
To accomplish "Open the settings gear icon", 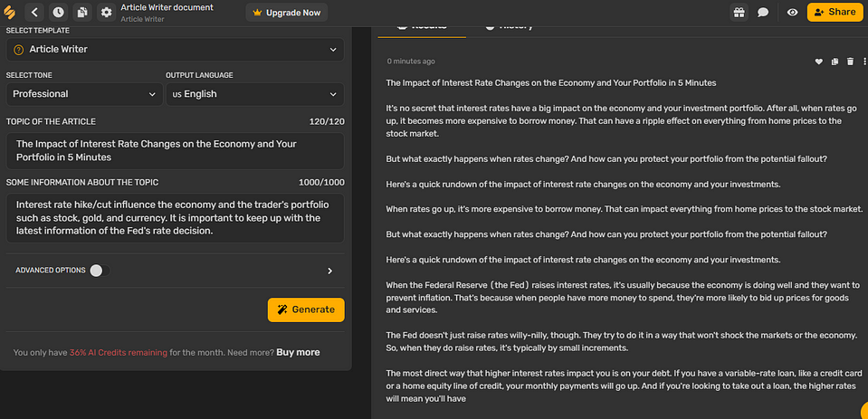I will [106, 13].
